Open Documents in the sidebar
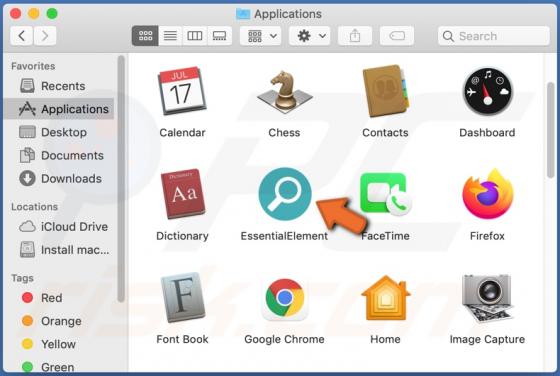The image size is (560, 376). 59,155
